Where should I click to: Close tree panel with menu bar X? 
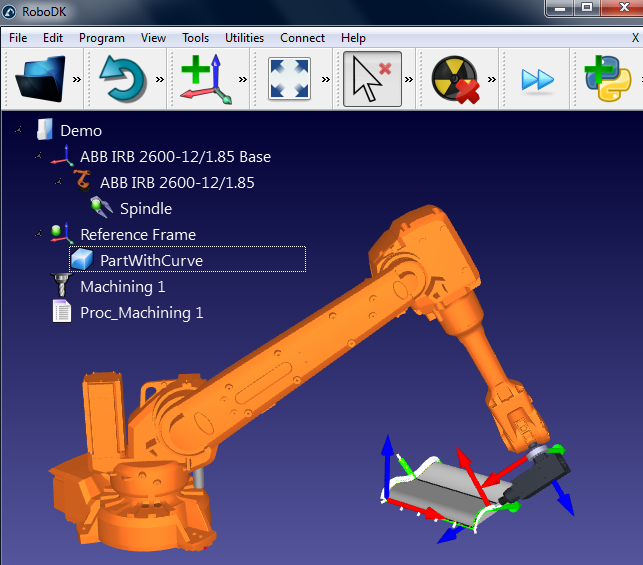point(635,38)
